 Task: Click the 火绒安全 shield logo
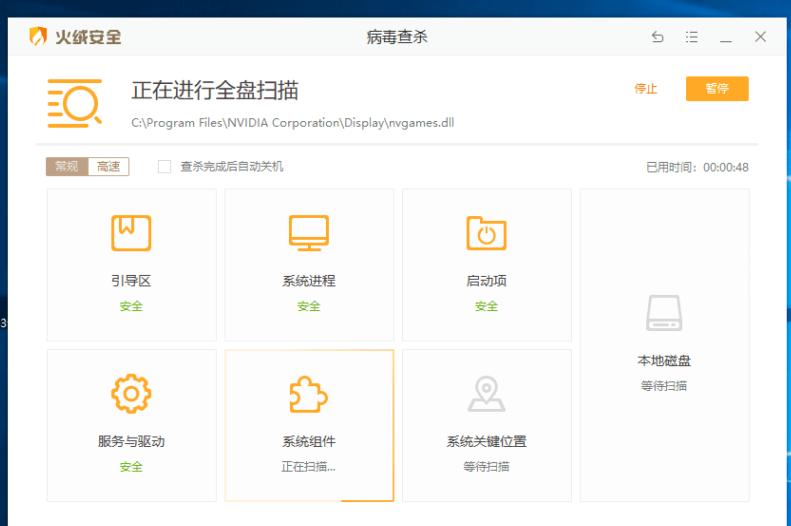38,37
